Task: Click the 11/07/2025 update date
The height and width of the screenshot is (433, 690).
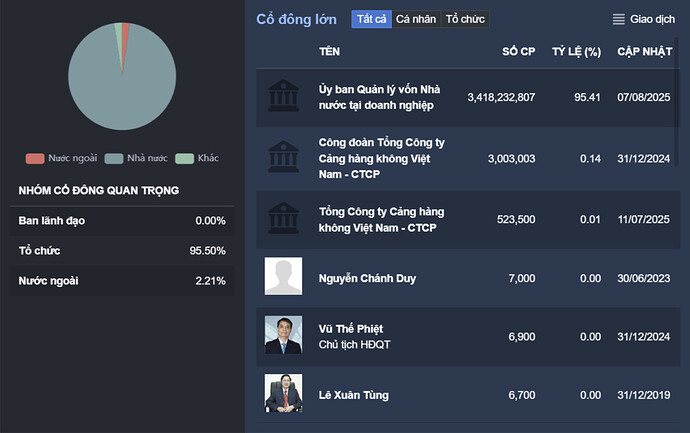Action: [644, 219]
